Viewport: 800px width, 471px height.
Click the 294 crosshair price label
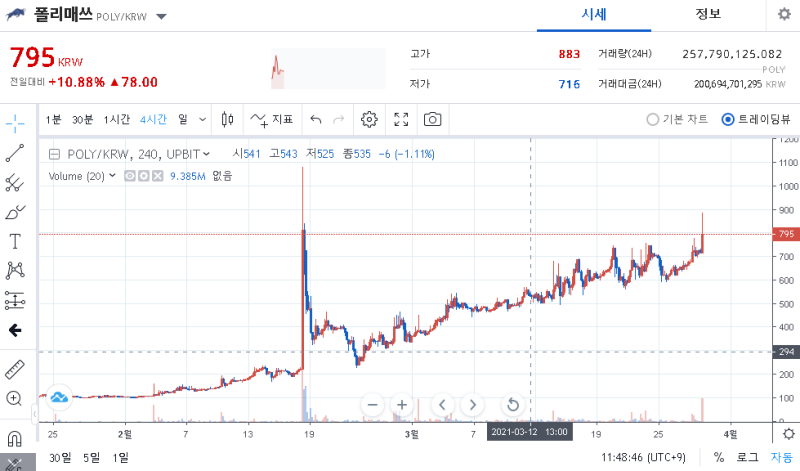point(786,352)
